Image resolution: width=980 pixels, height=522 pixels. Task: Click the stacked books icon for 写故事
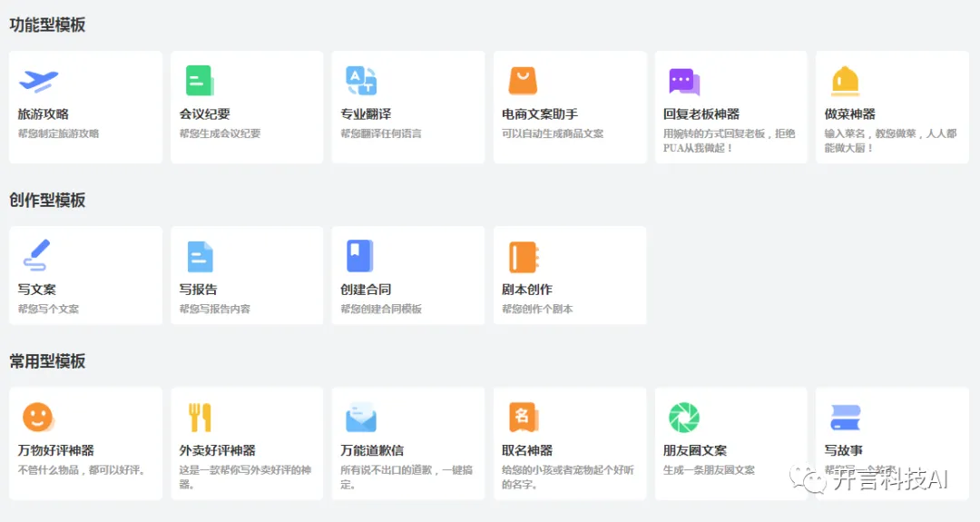pyautogui.click(x=846, y=418)
